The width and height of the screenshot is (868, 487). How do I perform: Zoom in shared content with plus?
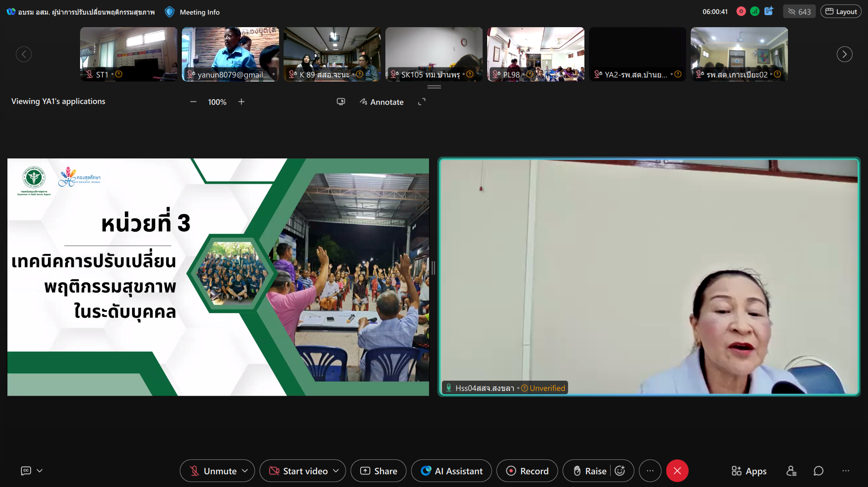coord(242,102)
